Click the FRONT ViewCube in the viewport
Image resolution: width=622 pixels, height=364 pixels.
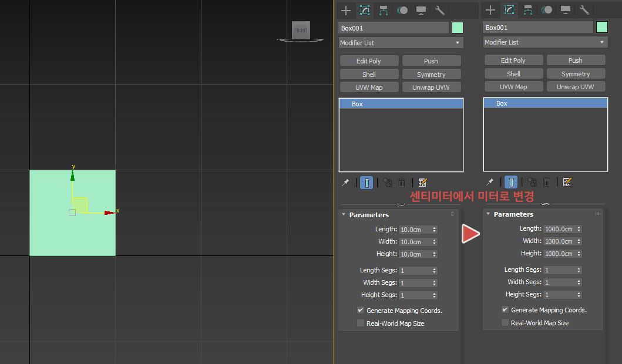click(301, 30)
